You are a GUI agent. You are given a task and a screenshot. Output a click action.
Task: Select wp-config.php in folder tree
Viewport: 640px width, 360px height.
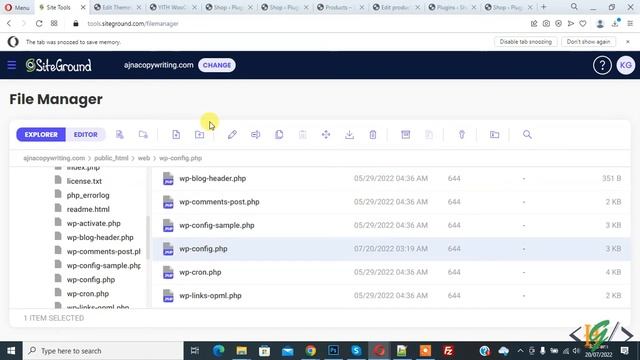tap(91, 280)
